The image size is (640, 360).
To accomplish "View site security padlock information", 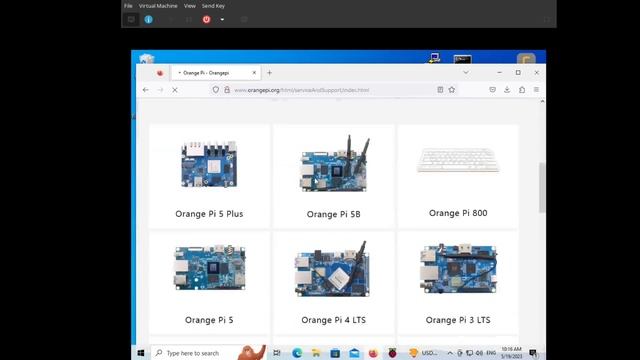I will pyautogui.click(x=227, y=90).
